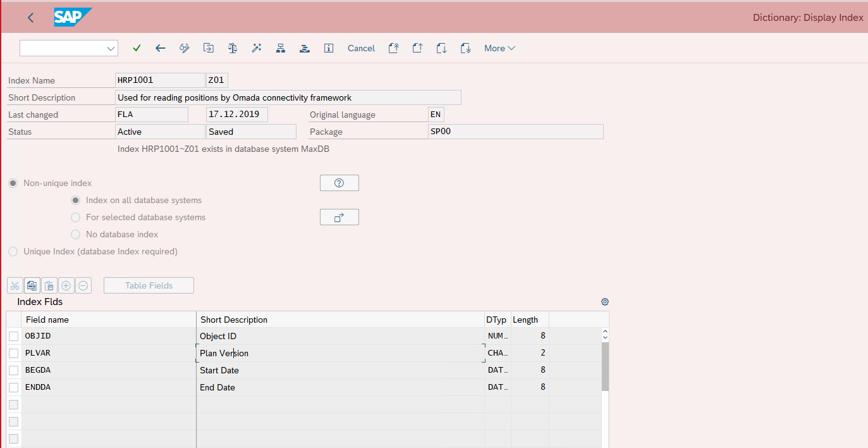Click the Start Date description cell
The image size is (868, 448).
[341, 370]
